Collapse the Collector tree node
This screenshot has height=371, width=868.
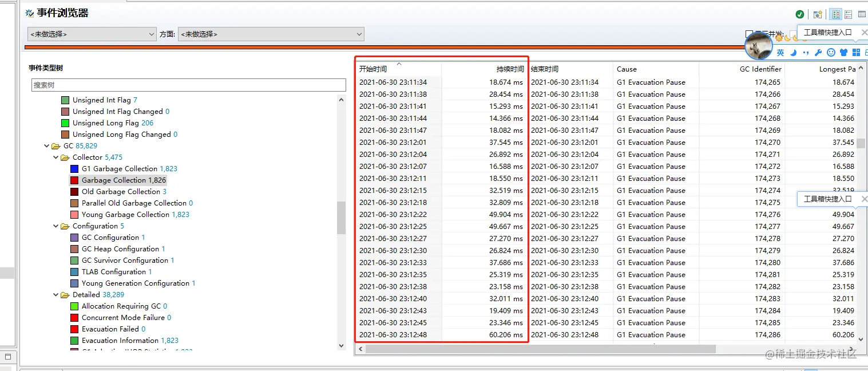pyautogui.click(x=56, y=157)
